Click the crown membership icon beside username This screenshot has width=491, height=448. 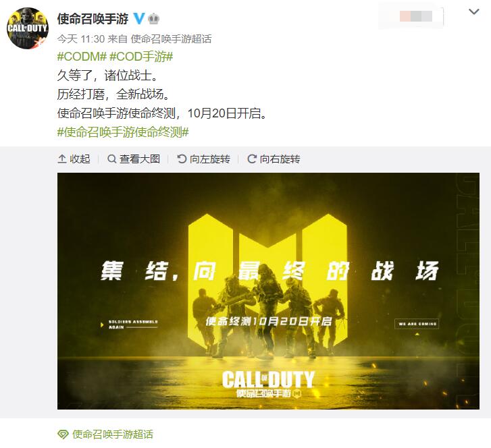coord(153,19)
